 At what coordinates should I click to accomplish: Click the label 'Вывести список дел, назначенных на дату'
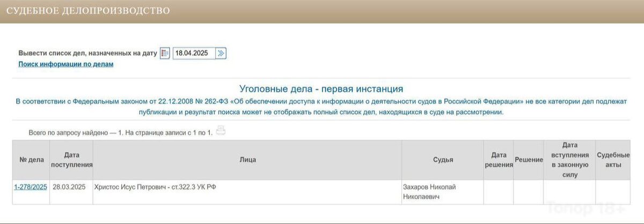87,53
